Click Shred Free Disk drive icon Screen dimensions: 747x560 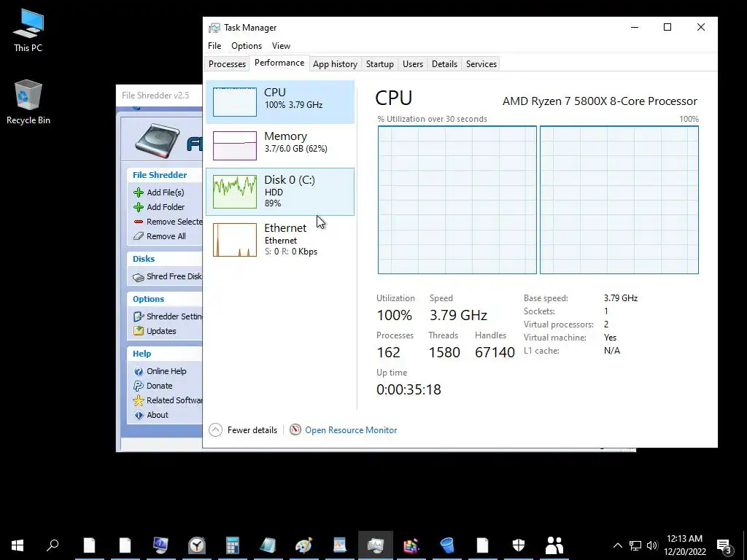(139, 277)
